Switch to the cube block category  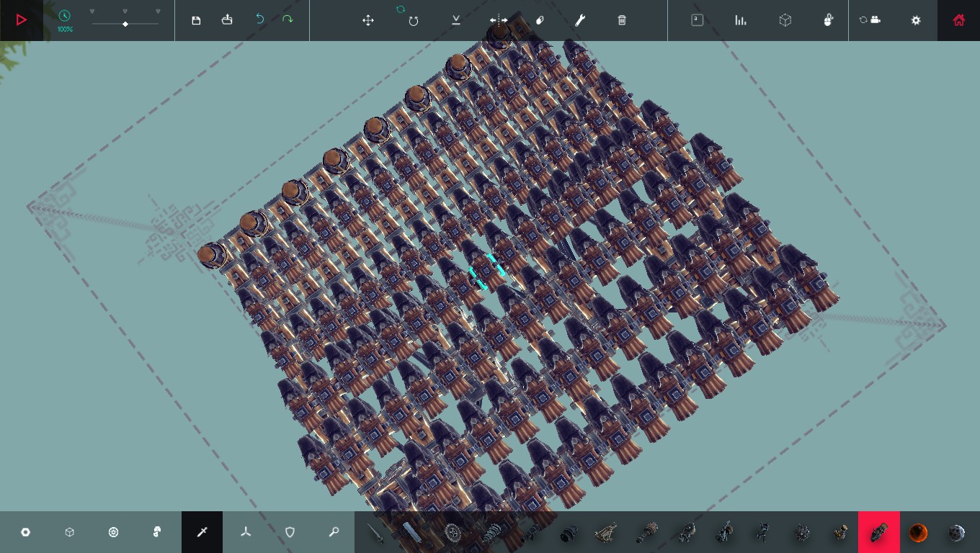[x=69, y=532]
